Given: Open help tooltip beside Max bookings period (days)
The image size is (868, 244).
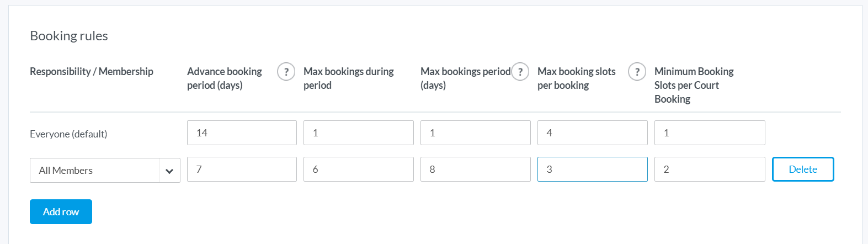Looking at the screenshot, I should point(520,72).
